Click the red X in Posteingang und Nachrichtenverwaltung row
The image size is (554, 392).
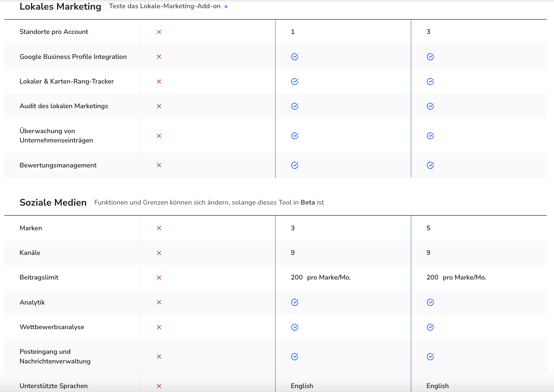159,357
